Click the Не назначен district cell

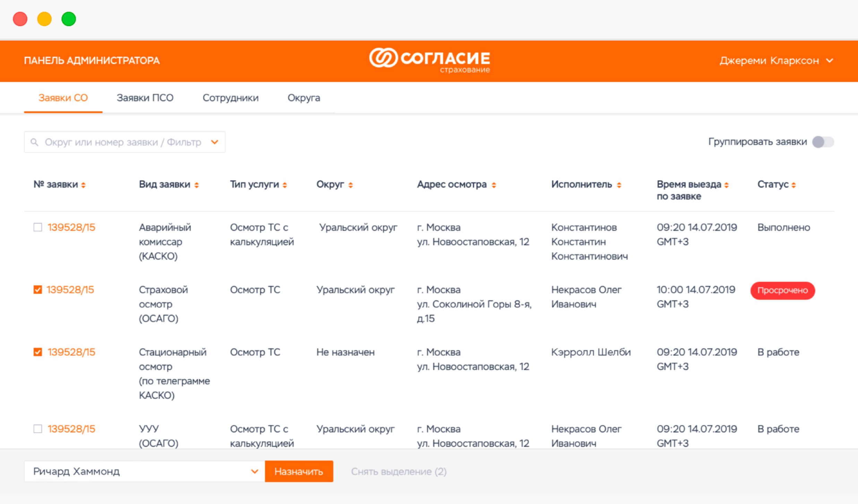click(x=345, y=352)
